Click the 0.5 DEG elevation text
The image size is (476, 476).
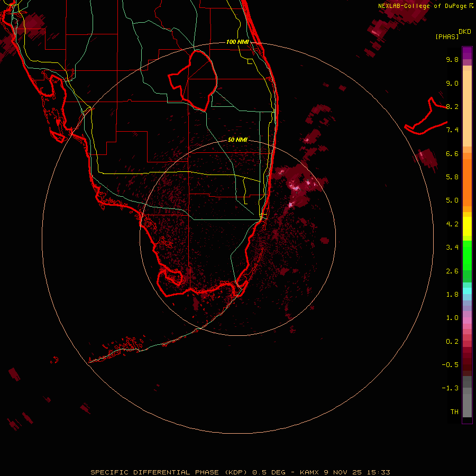click(269, 472)
